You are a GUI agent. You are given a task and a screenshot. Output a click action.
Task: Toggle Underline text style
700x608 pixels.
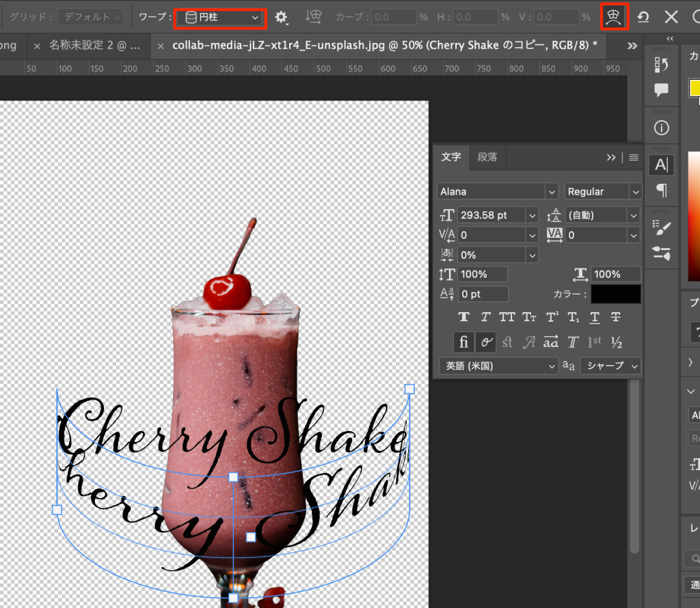tap(595, 317)
